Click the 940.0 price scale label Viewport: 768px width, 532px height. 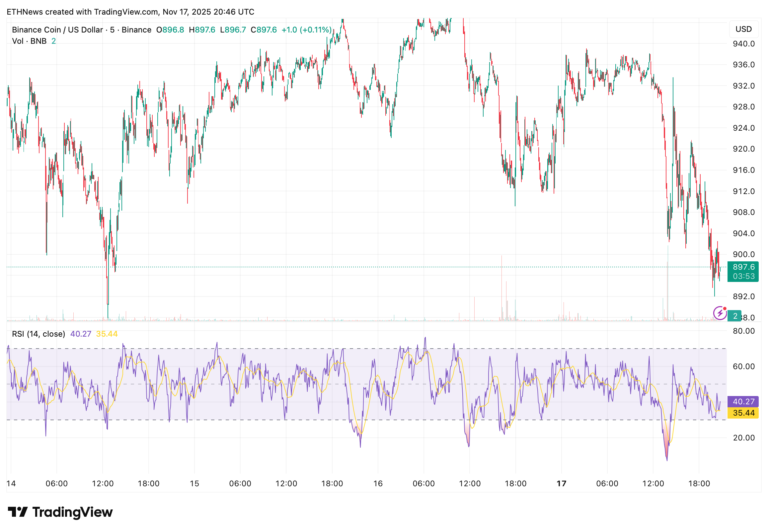[x=743, y=44]
